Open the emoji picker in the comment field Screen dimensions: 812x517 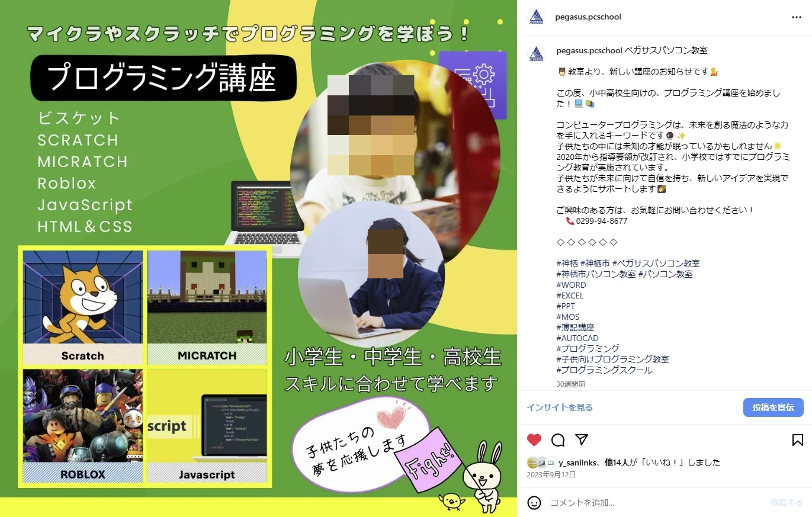tap(534, 502)
